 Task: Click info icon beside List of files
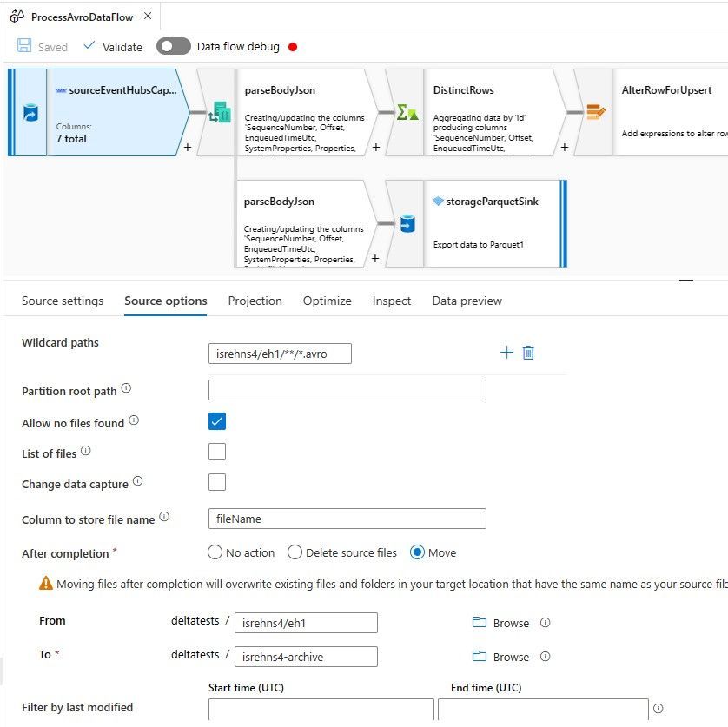[86, 451]
